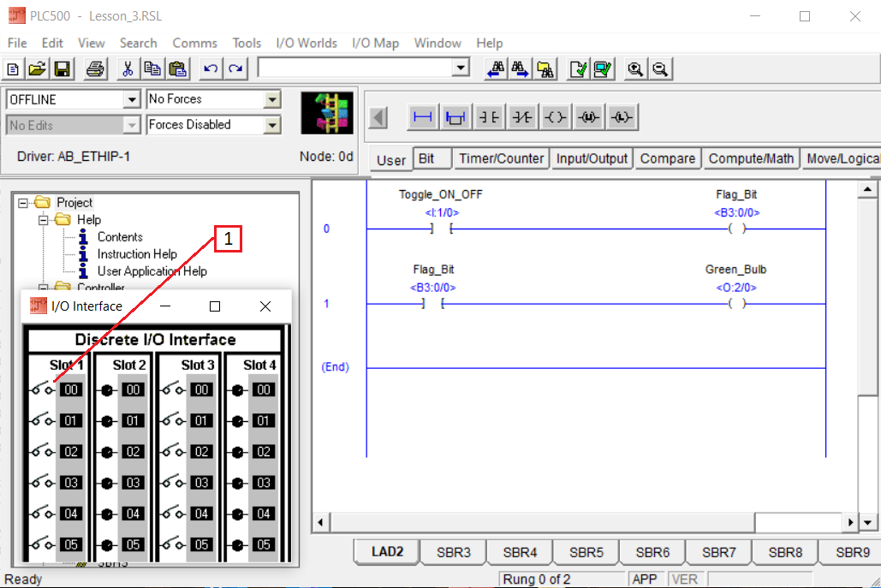Open the search combo box dropdown arrow
881x588 pixels.
tap(461, 68)
